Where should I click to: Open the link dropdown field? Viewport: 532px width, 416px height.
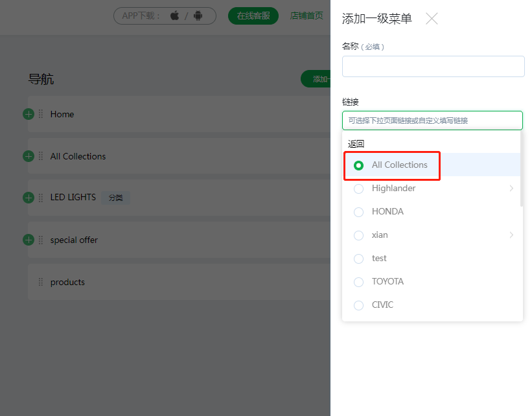[x=432, y=121]
